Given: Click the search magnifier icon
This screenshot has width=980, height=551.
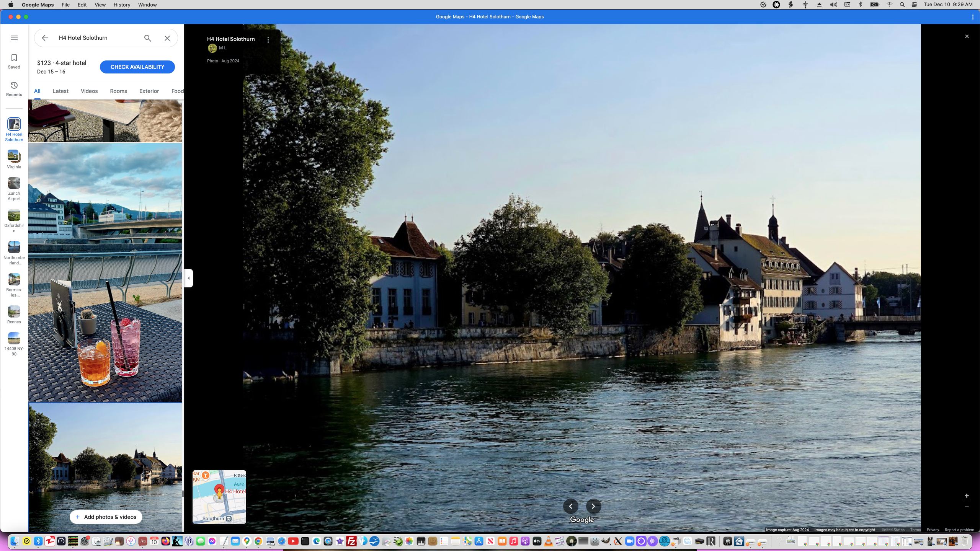Looking at the screenshot, I should coord(148,38).
